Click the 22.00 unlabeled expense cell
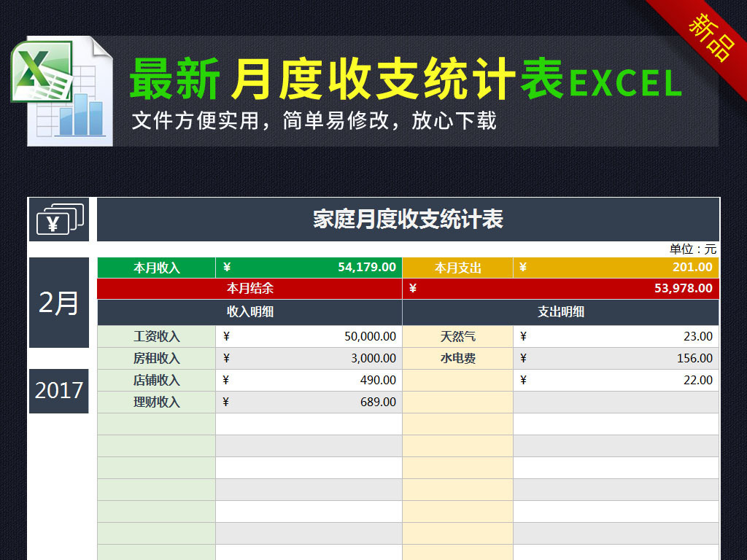747x560 pixels. [x=616, y=381]
